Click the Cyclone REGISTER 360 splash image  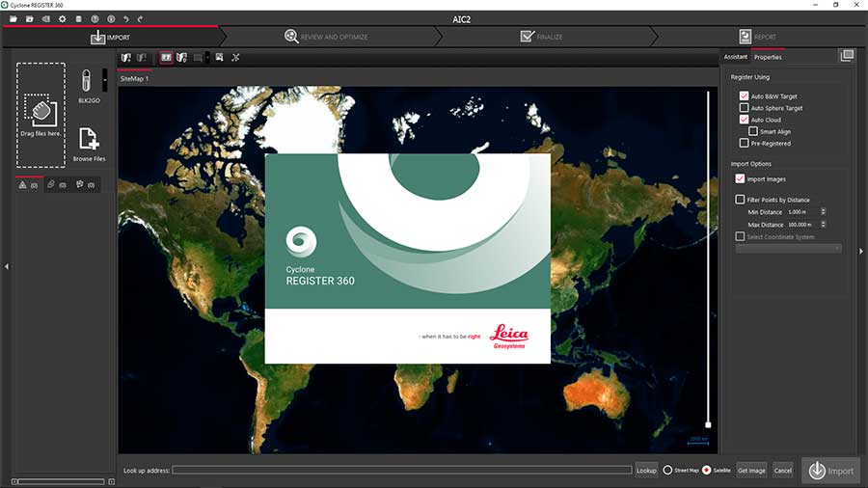[407, 258]
